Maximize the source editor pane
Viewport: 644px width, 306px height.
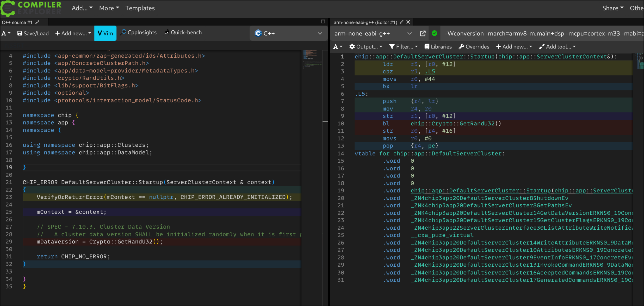tap(323, 22)
